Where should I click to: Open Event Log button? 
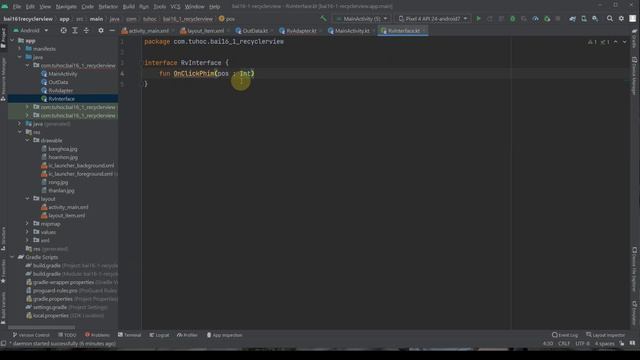pyautogui.click(x=565, y=335)
